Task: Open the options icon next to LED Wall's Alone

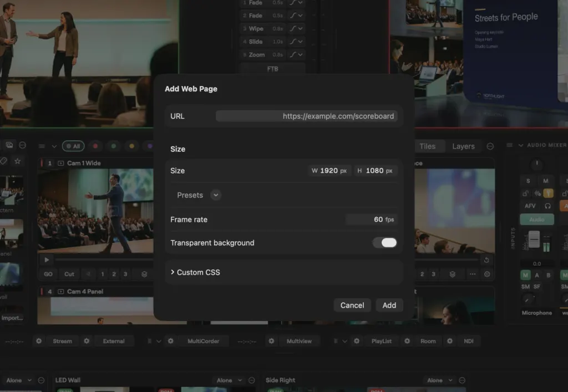Action: [252, 380]
